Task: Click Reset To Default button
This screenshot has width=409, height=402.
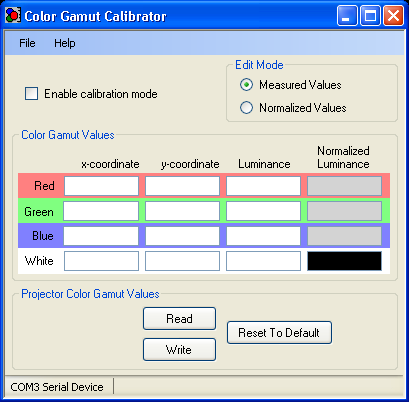Action: pyautogui.click(x=279, y=333)
